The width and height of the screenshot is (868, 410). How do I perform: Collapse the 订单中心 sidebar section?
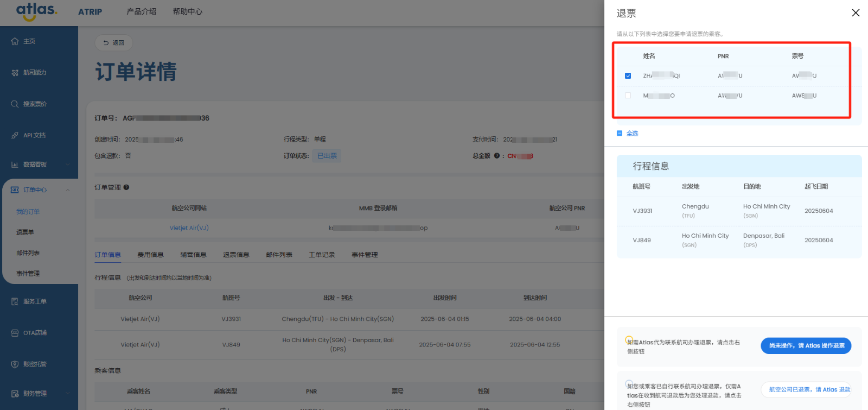coord(68,190)
